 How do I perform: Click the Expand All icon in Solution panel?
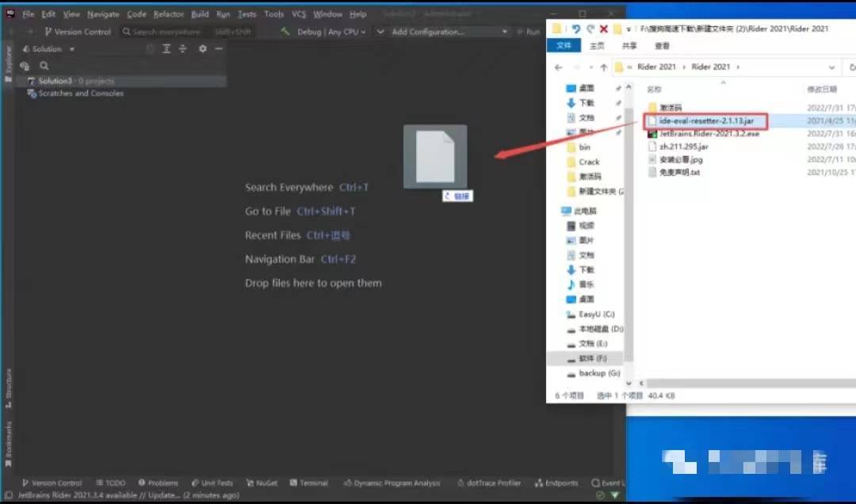point(166,48)
